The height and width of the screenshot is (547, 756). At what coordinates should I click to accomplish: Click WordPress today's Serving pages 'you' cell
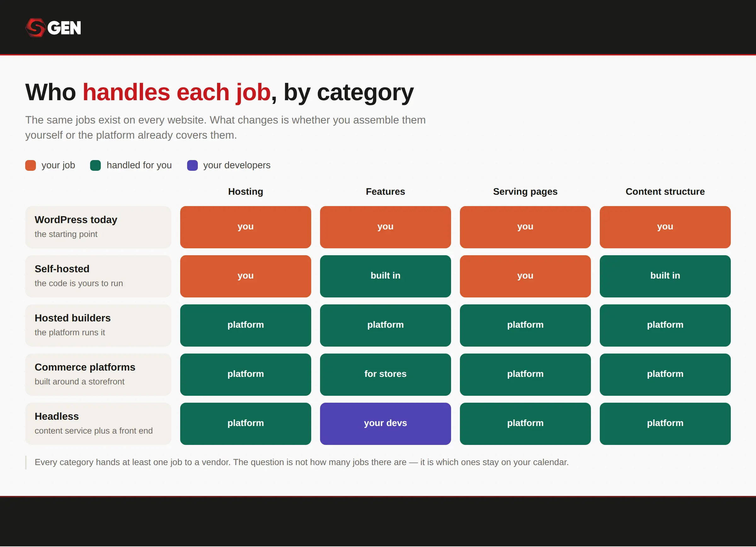tap(525, 227)
